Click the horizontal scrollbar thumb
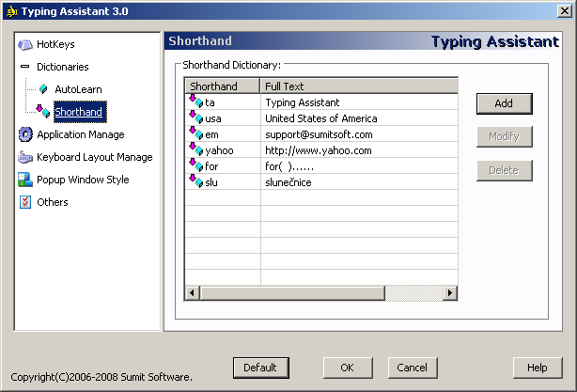577x392 pixels. point(292,293)
